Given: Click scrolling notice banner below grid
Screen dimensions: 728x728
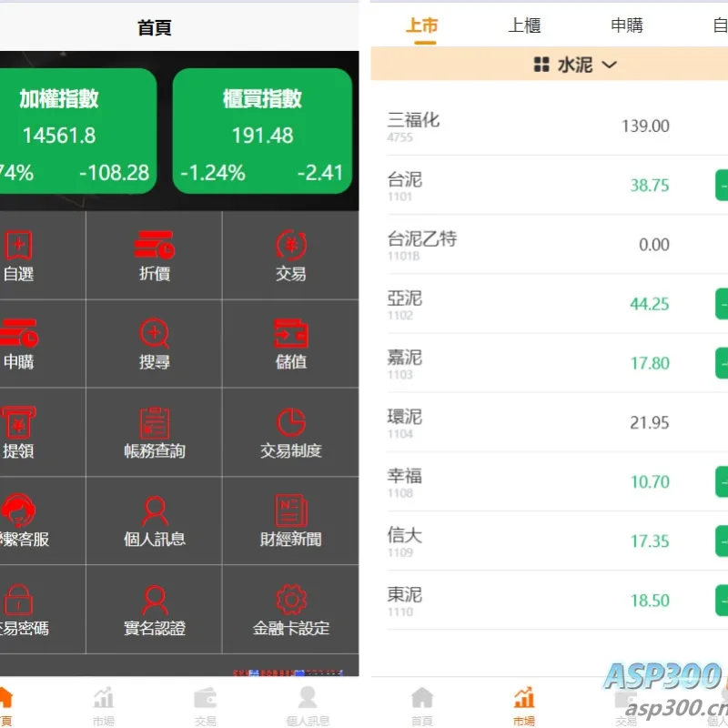Looking at the screenshot, I should point(288,672).
